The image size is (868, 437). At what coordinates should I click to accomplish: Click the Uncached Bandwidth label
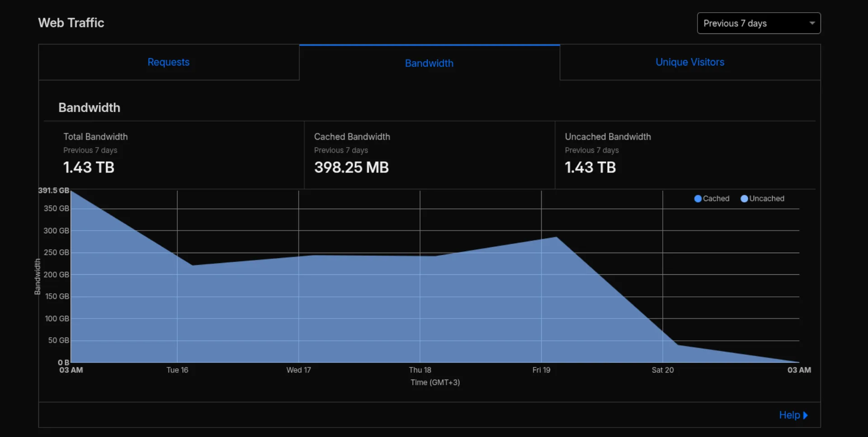(608, 136)
